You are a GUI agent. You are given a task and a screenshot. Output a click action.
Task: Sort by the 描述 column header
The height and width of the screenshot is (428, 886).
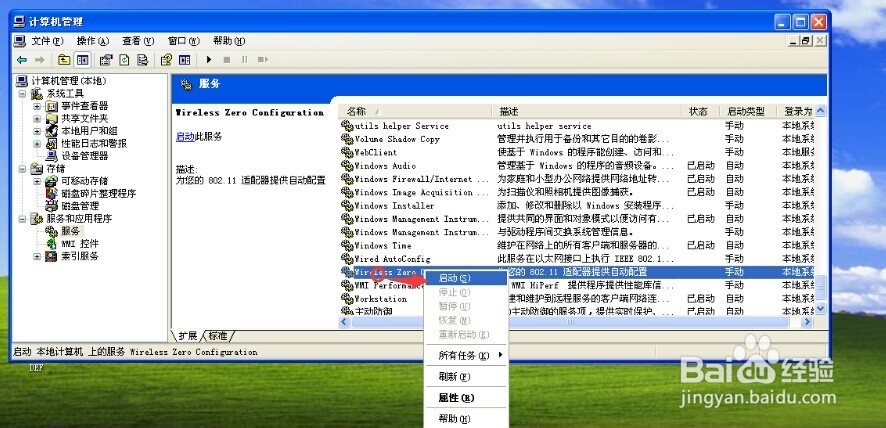(587, 111)
